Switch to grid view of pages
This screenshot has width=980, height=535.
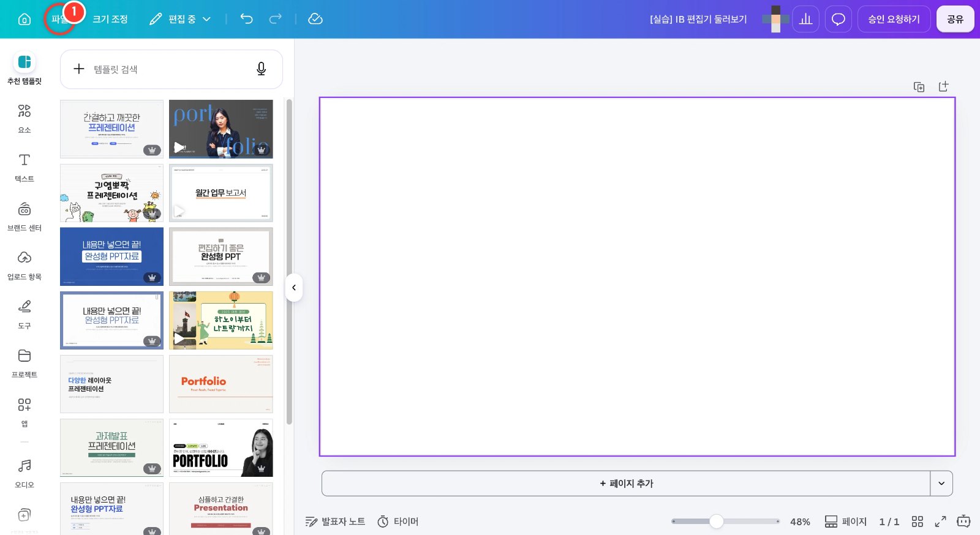click(x=917, y=522)
